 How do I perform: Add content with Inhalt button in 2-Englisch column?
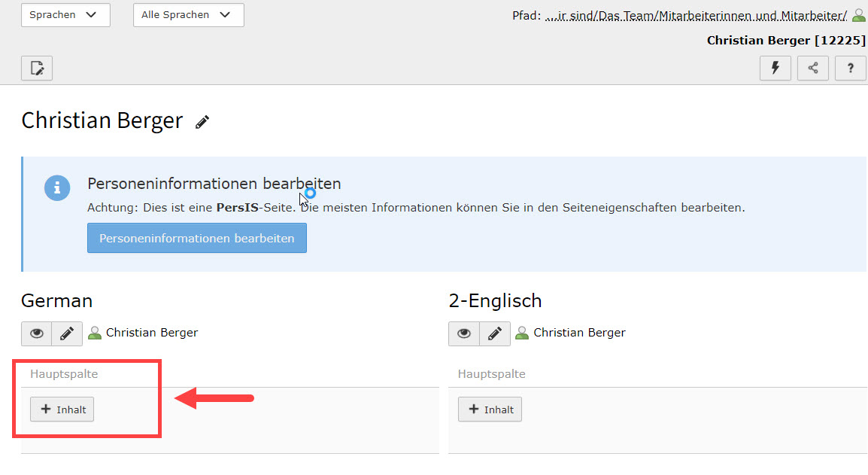point(490,410)
